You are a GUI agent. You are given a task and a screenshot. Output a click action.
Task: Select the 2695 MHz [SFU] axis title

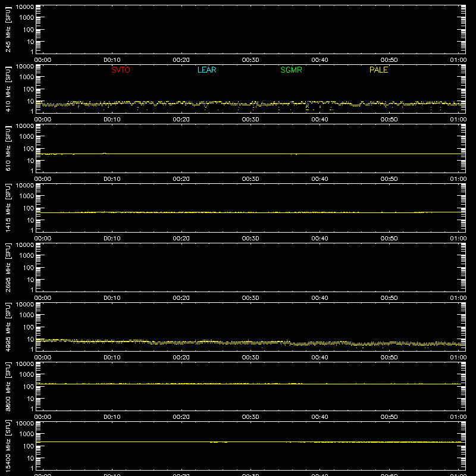coord(8,267)
